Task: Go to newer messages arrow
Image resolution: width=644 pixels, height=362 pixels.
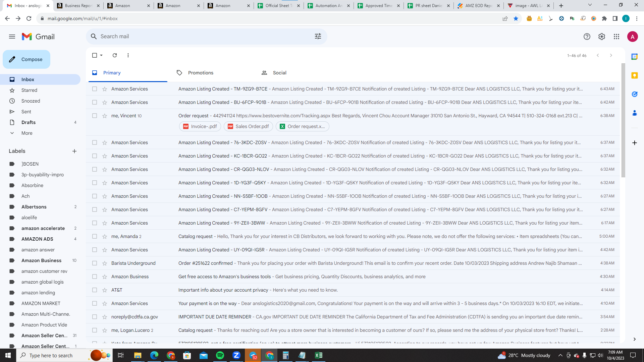Action: tap(598, 55)
